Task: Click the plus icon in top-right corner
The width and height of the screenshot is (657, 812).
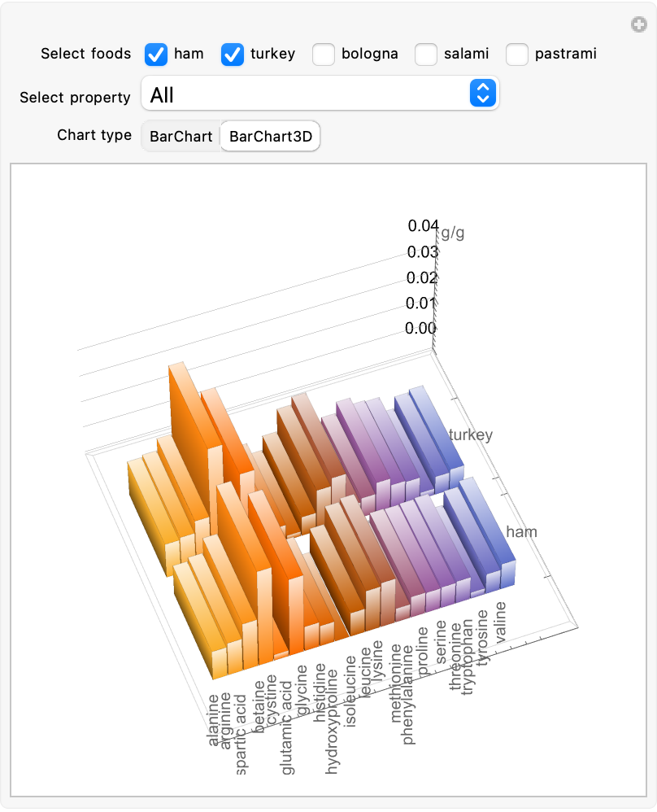Action: tap(639, 25)
